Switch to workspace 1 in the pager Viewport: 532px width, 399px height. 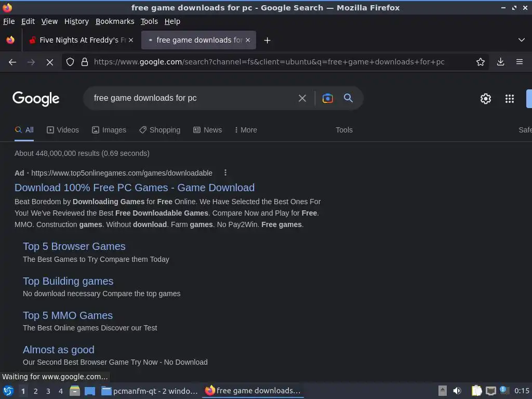pyautogui.click(x=23, y=391)
